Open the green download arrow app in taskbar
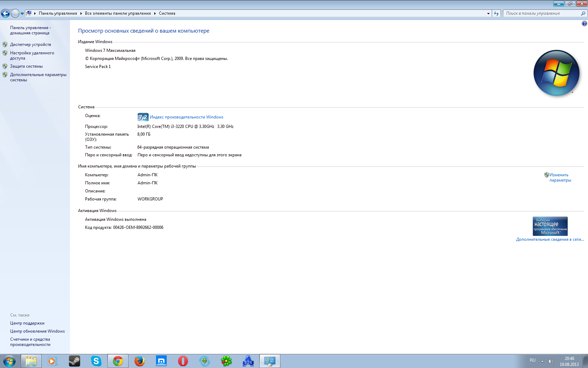588x368 pixels. coord(205,361)
